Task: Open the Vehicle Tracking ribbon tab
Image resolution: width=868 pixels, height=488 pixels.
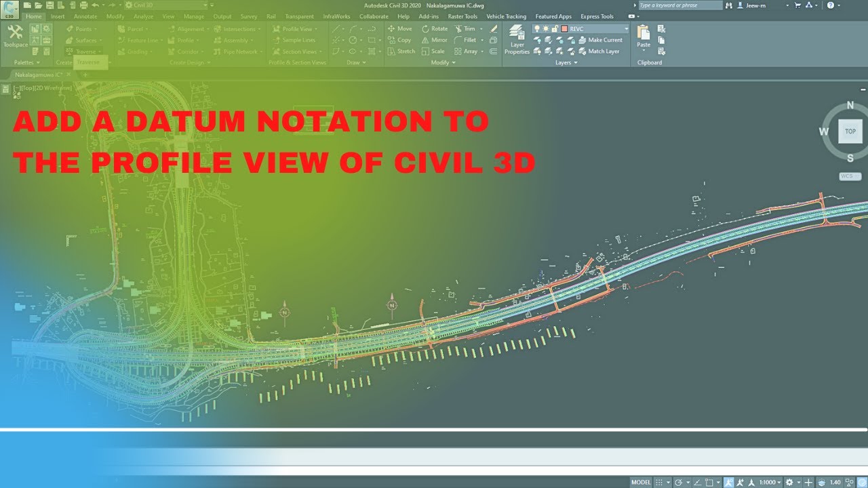Action: 506,16
